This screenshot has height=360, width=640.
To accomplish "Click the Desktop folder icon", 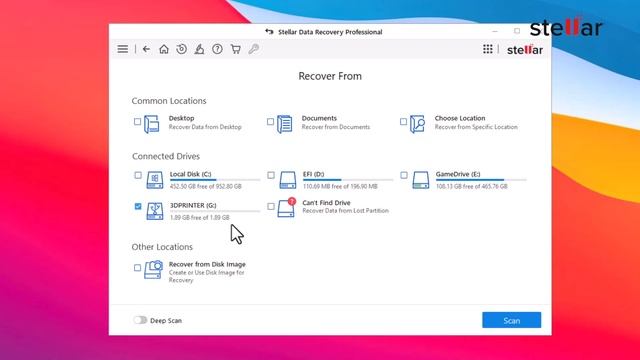I will (x=151, y=124).
